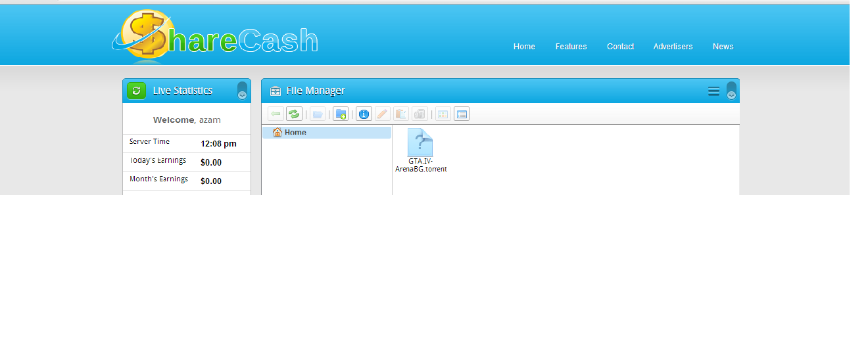Image resolution: width=868 pixels, height=364 pixels.
Task: Click the open folder toolbar icon
Action: point(318,114)
